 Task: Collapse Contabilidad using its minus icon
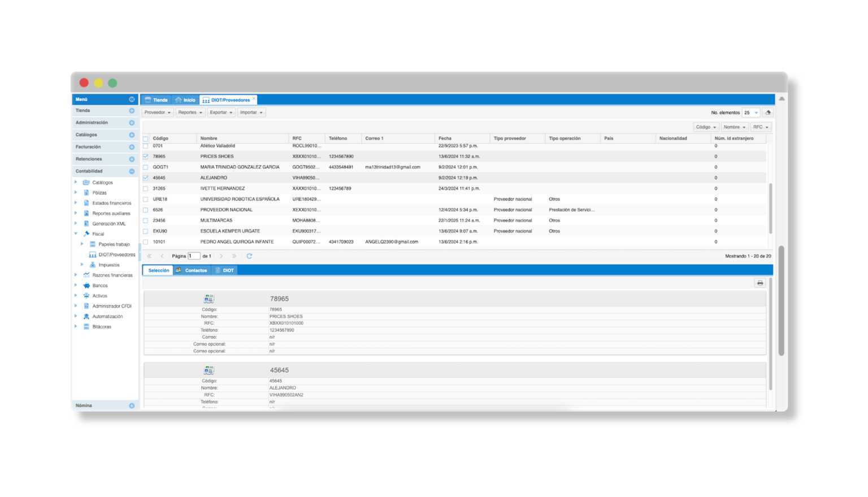point(132,171)
